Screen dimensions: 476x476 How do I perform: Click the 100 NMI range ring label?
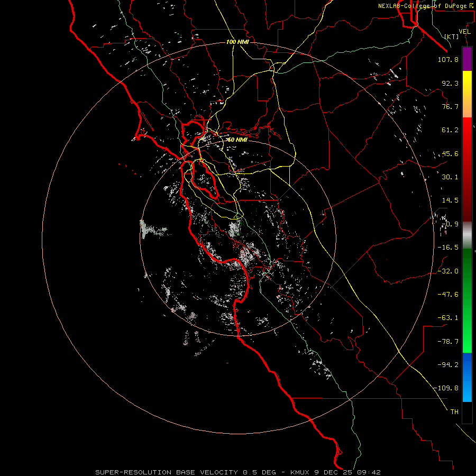point(237,42)
